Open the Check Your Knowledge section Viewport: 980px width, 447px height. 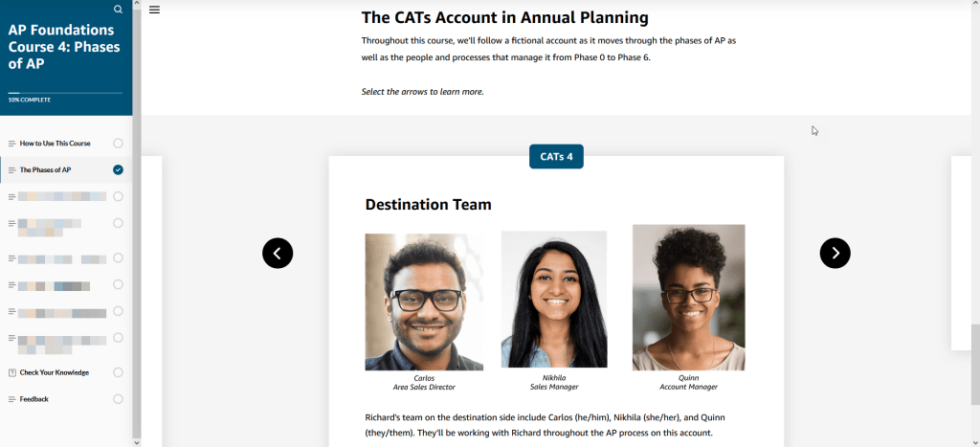tap(54, 372)
